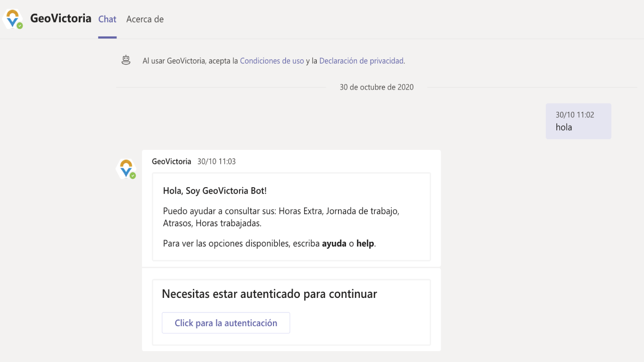Viewport: 644px width, 362px height.
Task: Click the "Click para la autenticación" button
Action: click(x=226, y=323)
